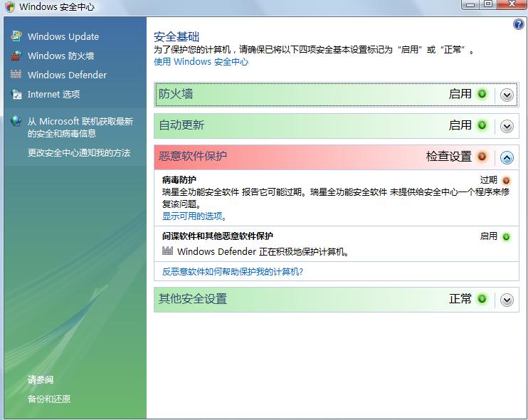Open Windows Update from sidebar

63,36
